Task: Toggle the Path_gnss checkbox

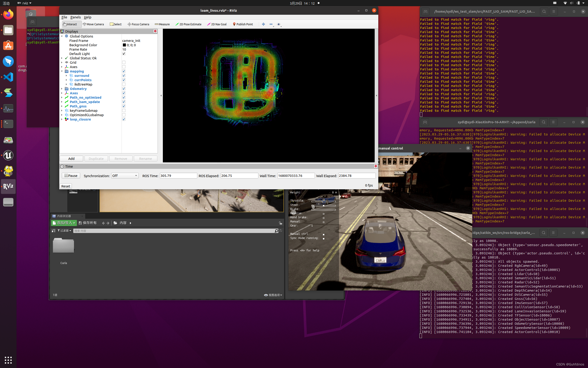Action: 124,106
